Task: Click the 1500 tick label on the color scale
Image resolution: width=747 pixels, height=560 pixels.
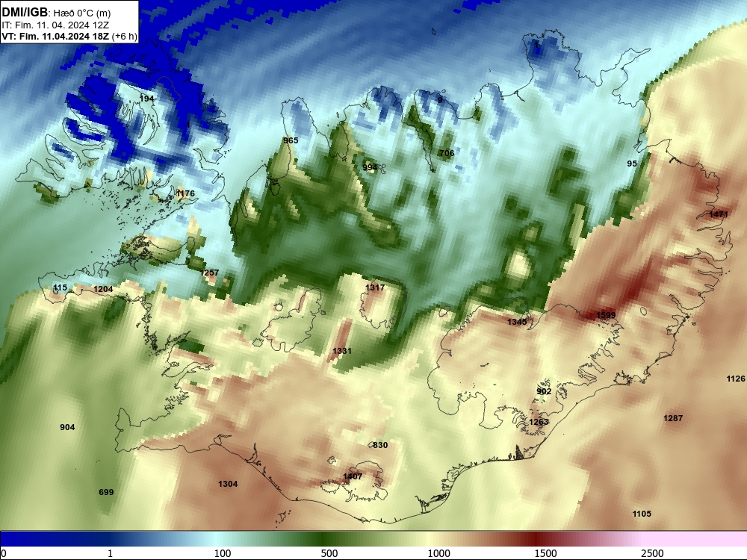Action: [545, 553]
